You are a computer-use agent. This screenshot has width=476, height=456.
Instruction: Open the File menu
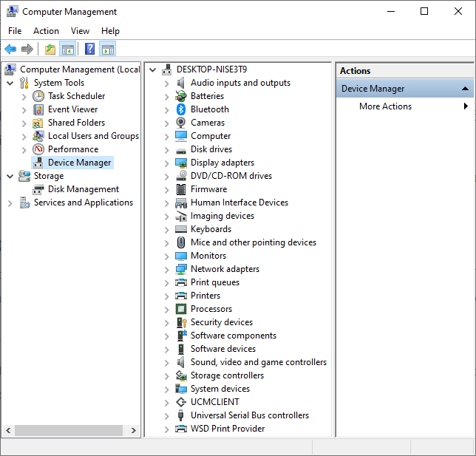pyautogui.click(x=15, y=31)
